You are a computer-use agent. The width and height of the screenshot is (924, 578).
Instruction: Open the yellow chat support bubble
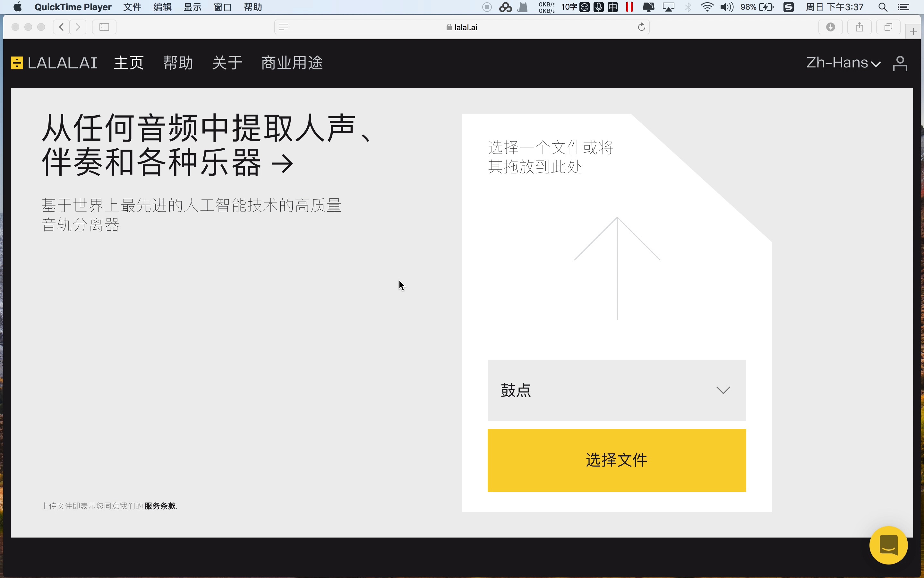pyautogui.click(x=888, y=545)
